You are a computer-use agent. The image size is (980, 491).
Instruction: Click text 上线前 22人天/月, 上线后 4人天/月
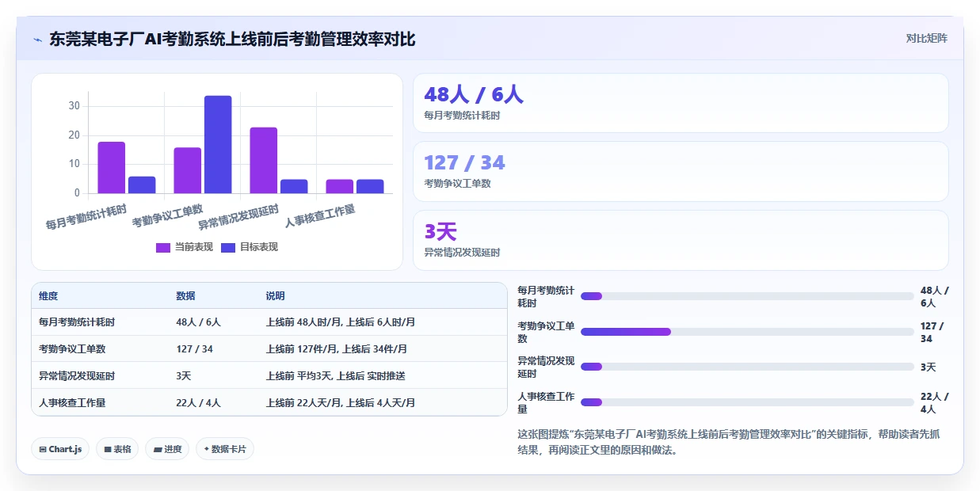pos(340,402)
